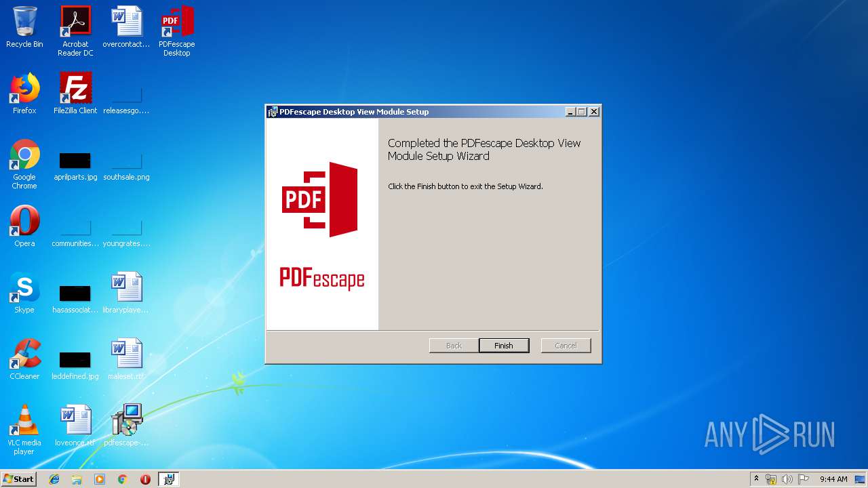Open the Recycle Bin desktop icon
The image size is (868, 488).
(24, 28)
